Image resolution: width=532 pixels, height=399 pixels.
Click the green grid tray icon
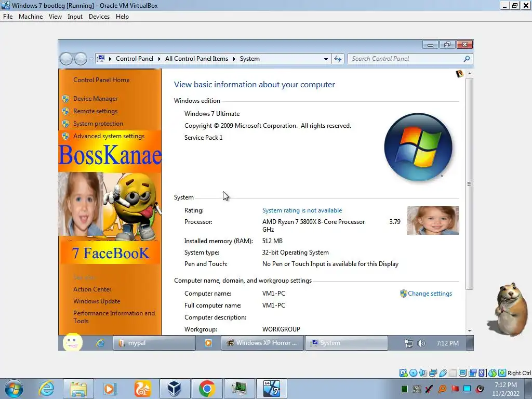(x=404, y=389)
